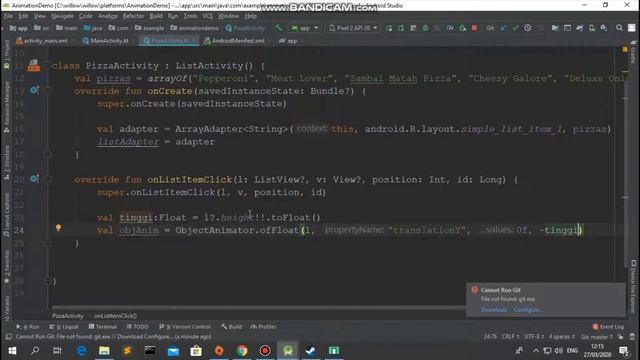Open the Windows notification center icon
Screen dimensions: 640x360
coord(623,351)
